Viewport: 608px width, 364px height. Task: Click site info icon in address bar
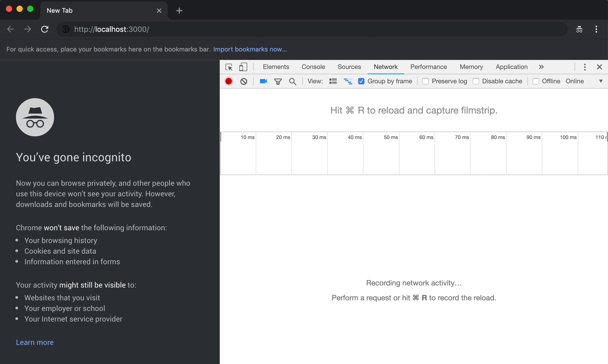pyautogui.click(x=66, y=29)
